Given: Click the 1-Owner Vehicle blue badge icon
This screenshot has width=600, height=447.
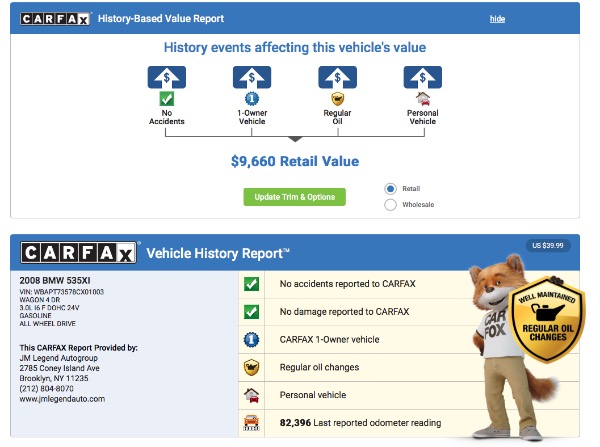Looking at the screenshot, I should pyautogui.click(x=252, y=99).
